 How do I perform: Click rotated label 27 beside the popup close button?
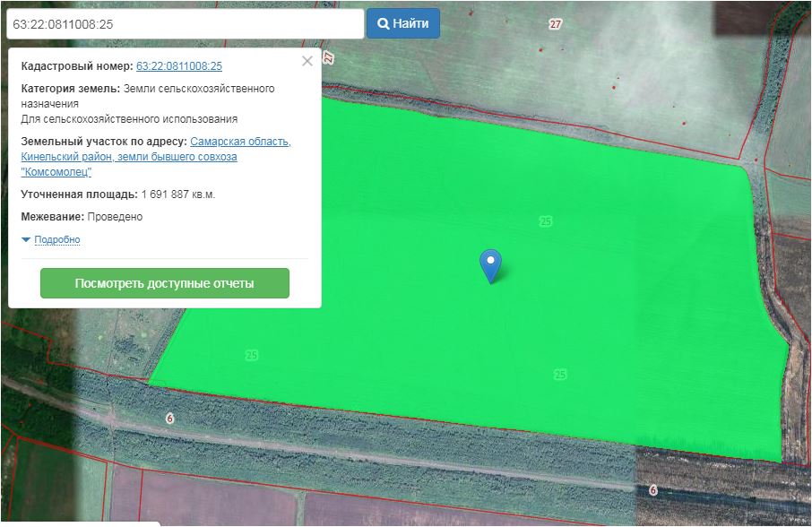click(x=329, y=58)
